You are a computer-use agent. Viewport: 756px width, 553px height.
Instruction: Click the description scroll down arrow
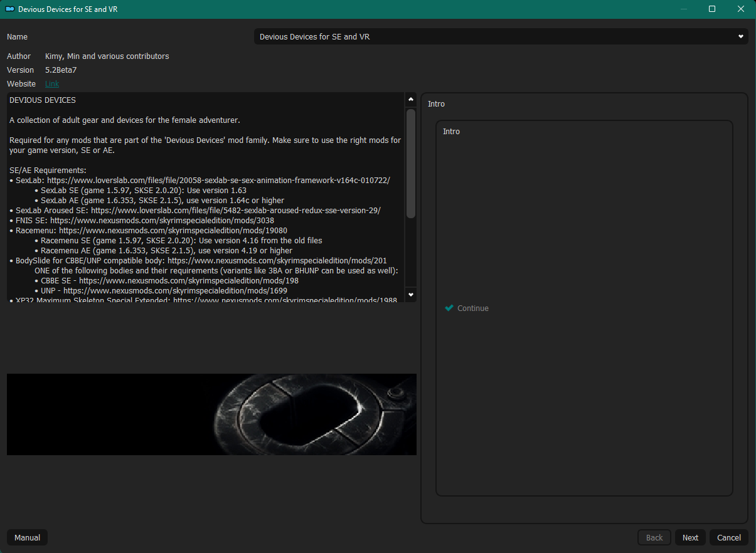[x=411, y=294]
